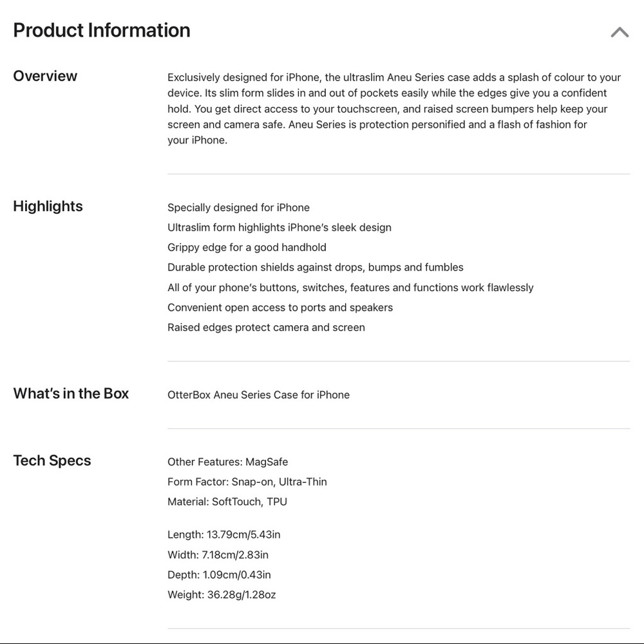Click 'OtterBox Aneu Series Case for iPhone'
Image resolution: width=644 pixels, height=644 pixels.
[x=259, y=395]
